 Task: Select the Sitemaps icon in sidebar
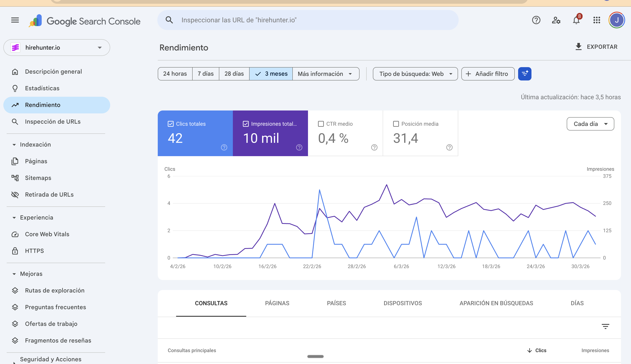pos(15,178)
